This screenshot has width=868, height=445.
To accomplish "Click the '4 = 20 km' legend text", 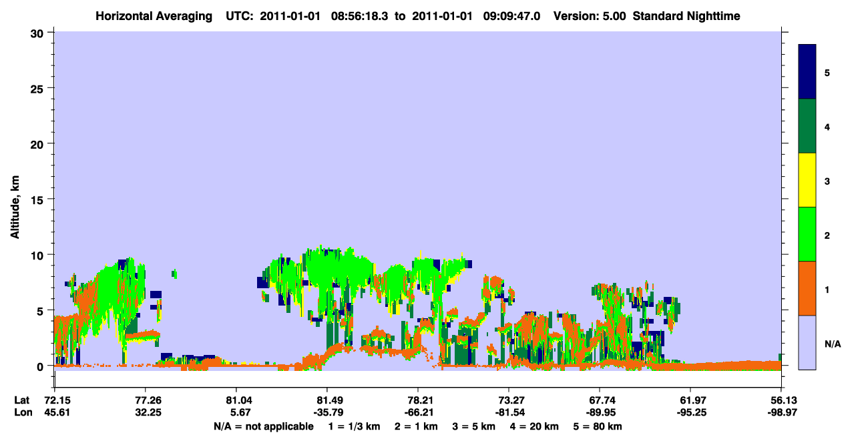I will coord(534,427).
